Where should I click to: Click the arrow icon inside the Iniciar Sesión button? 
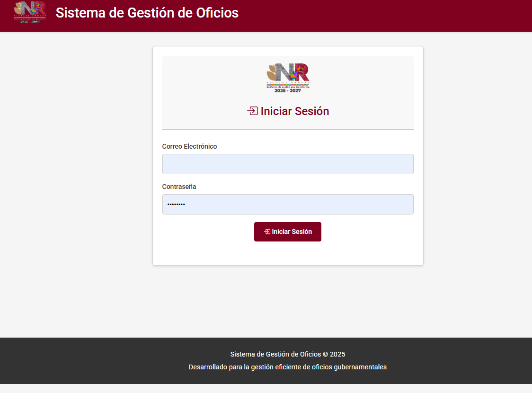(x=267, y=232)
